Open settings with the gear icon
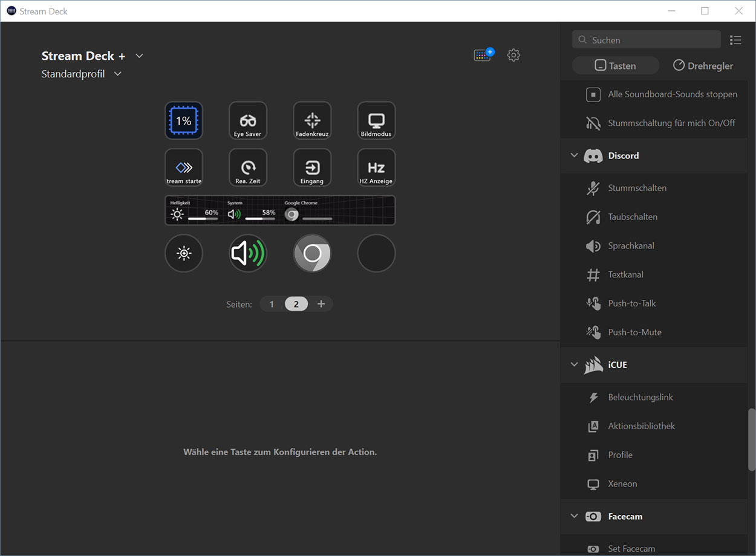Viewport: 756px width, 556px height. click(x=513, y=55)
